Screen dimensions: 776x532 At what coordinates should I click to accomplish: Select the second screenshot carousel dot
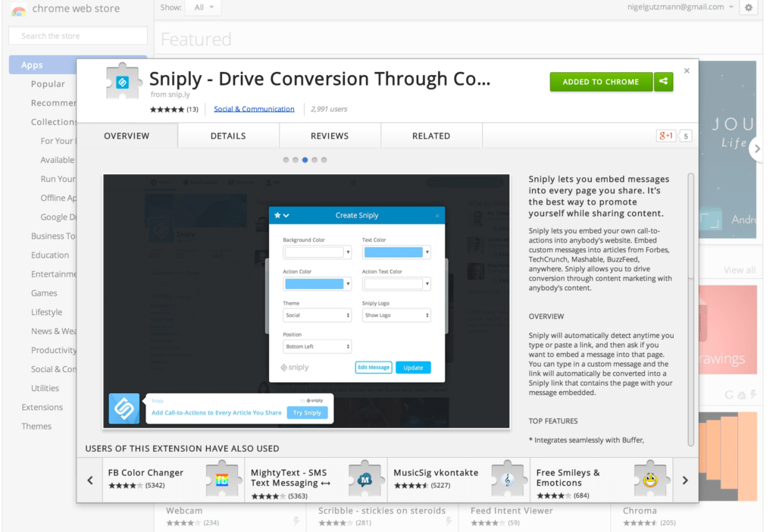(296, 160)
